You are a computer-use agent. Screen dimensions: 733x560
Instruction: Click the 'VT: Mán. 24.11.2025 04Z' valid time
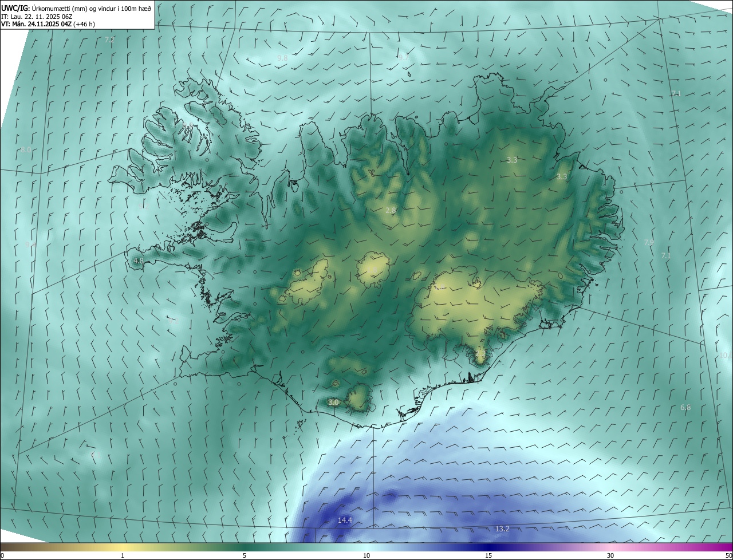click(36, 24)
